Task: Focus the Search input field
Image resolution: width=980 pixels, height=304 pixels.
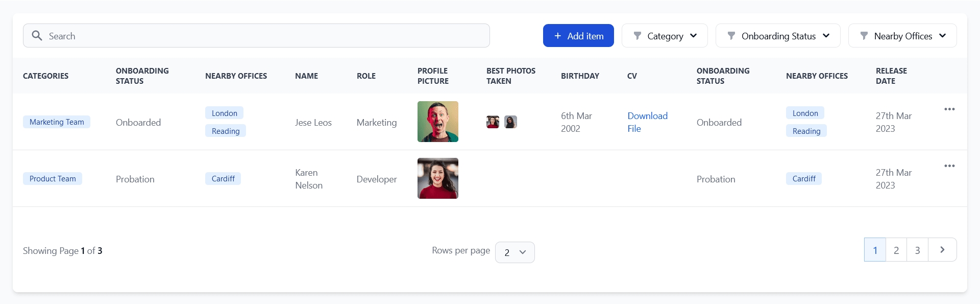Action: [265, 36]
